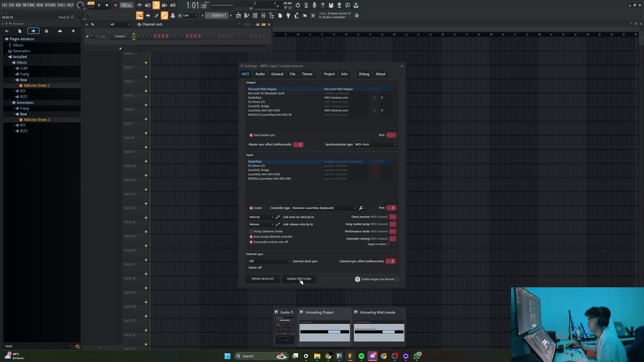Switch to the Theme settings tab

pyautogui.click(x=307, y=74)
